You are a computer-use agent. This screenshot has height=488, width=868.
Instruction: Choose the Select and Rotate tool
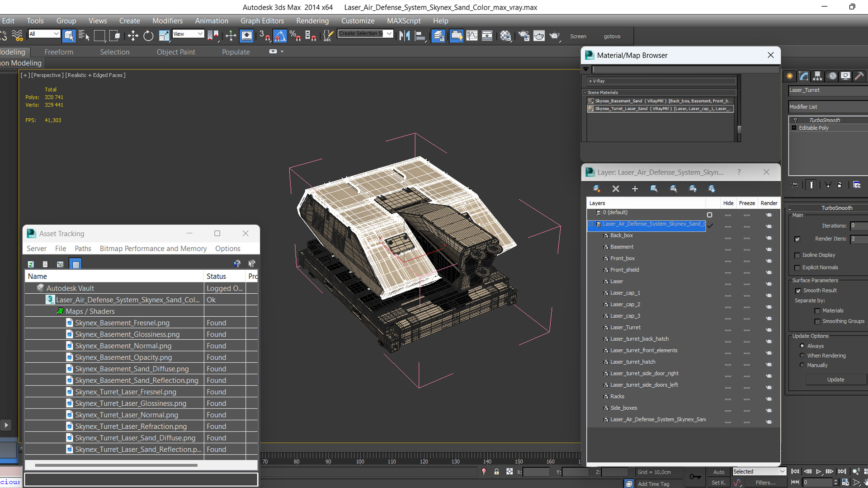click(x=148, y=36)
